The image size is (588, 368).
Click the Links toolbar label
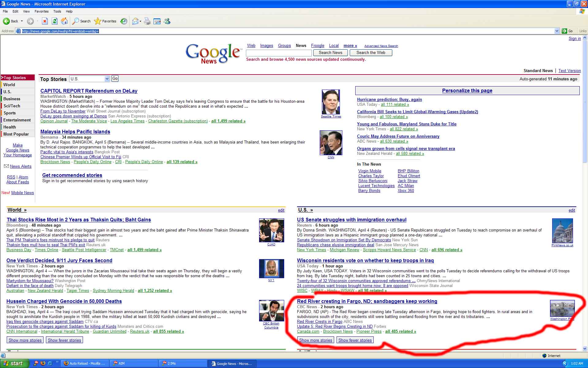(583, 31)
